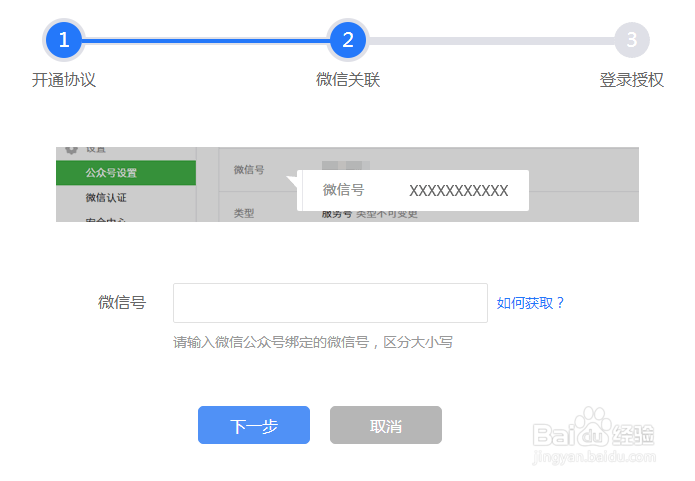The width and height of the screenshot is (695, 481).
Task: Select step 1 circle 开通协议
Action: [64, 40]
